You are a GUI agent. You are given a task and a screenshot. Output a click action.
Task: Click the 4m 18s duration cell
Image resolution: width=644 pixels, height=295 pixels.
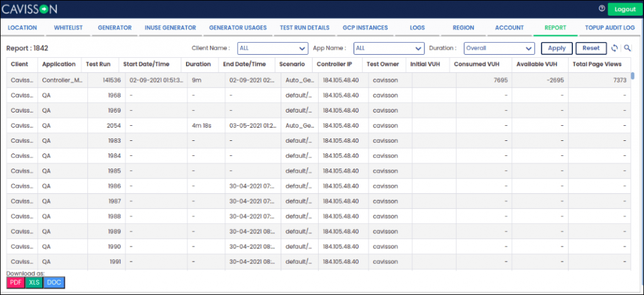coord(206,125)
